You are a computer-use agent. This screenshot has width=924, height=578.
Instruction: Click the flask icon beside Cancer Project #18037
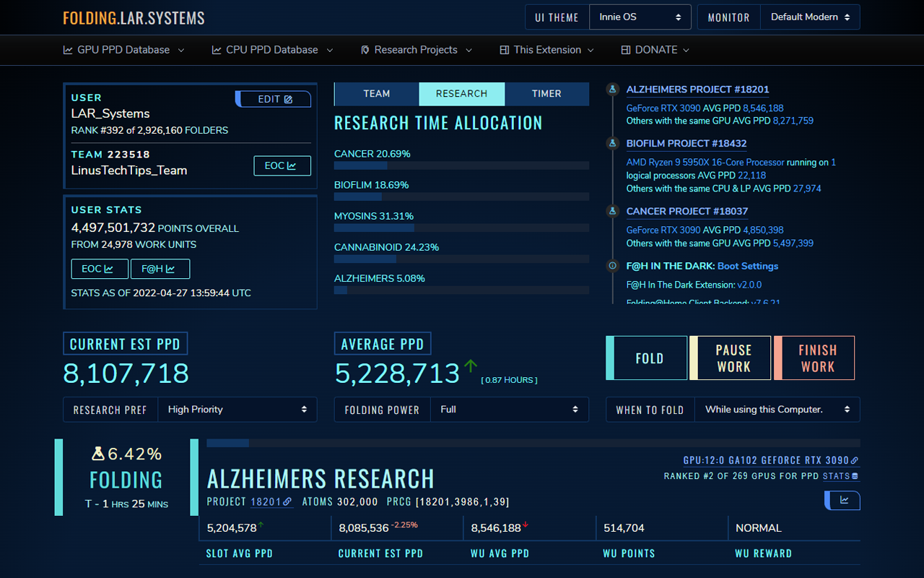click(x=613, y=211)
